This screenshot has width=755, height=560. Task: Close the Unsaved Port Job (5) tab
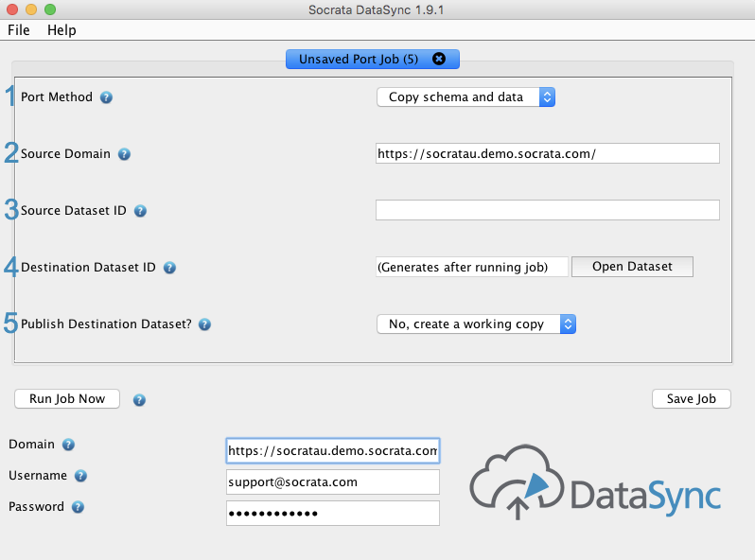click(439, 59)
